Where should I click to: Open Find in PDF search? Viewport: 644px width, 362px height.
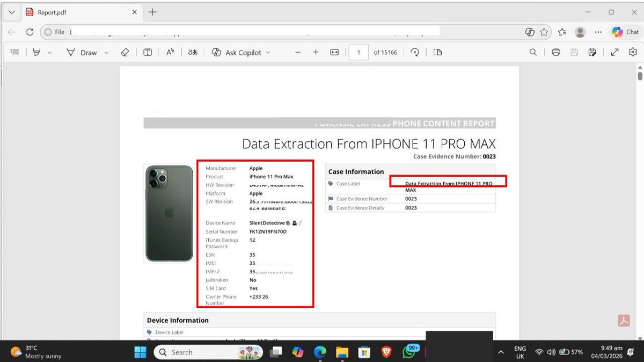click(533, 52)
